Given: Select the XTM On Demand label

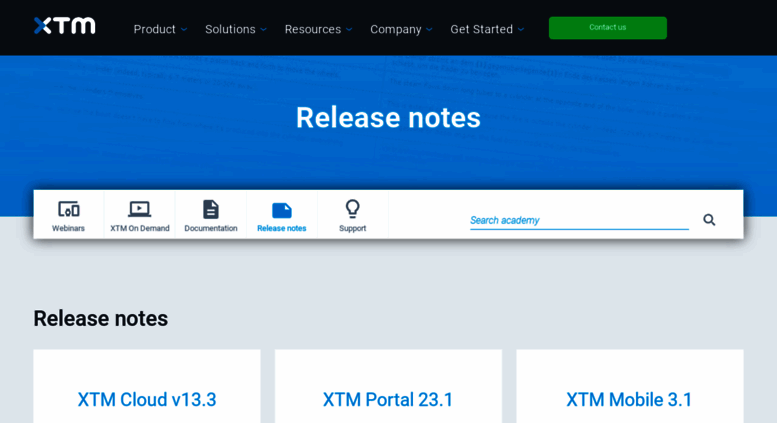Looking at the screenshot, I should [140, 228].
